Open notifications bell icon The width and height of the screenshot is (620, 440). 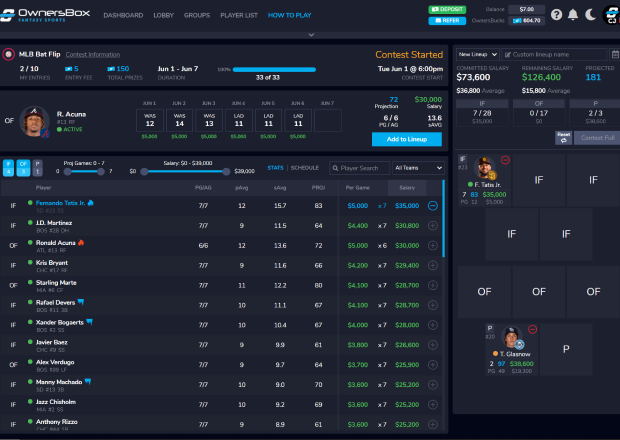tap(573, 15)
